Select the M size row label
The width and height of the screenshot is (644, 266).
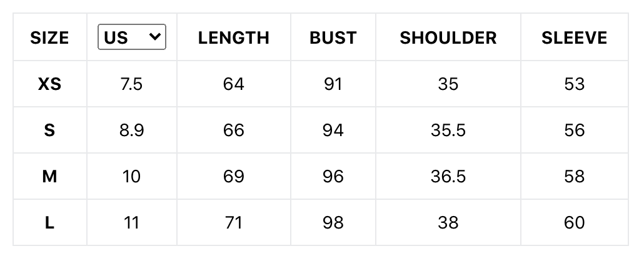point(49,177)
